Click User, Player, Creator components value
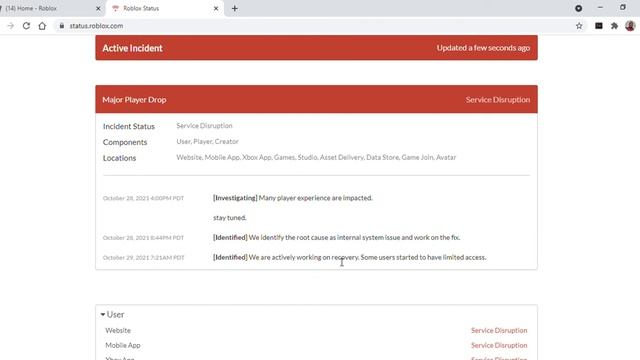Image resolution: width=640 pixels, height=360 pixels. point(207,141)
